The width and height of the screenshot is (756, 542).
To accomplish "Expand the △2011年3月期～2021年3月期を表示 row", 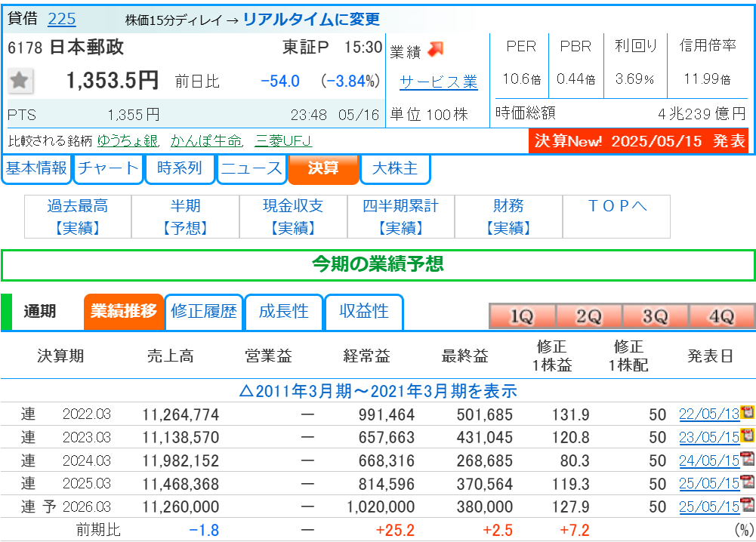I will point(378,391).
